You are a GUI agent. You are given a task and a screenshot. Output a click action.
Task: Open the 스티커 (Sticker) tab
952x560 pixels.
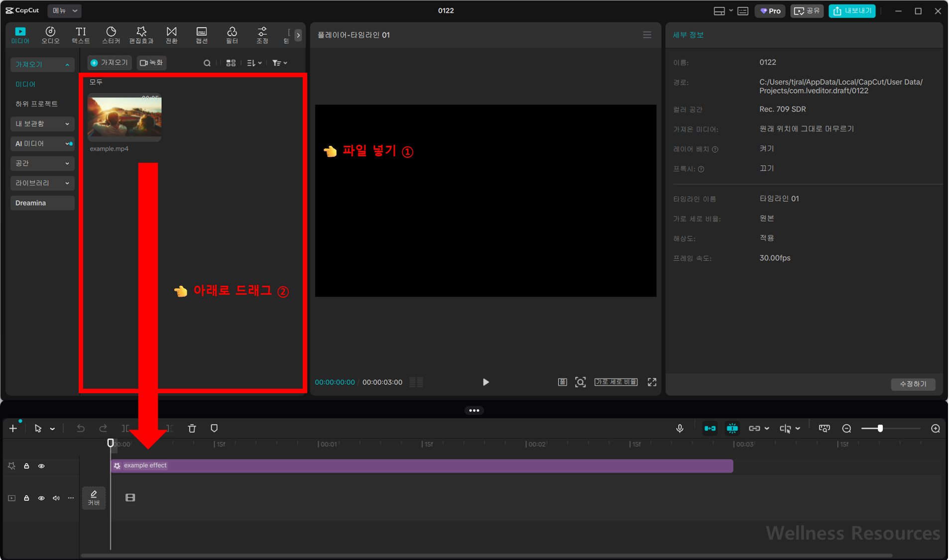(x=111, y=35)
